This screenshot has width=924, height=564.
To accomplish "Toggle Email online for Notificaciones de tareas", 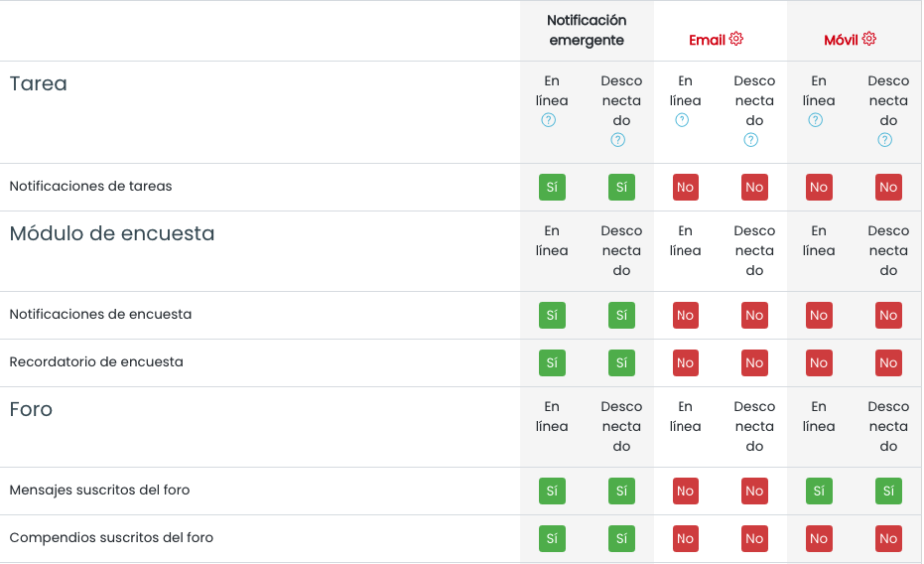I will tap(685, 187).
